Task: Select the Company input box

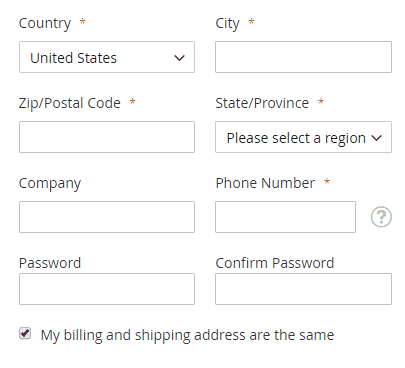Action: 107,217
